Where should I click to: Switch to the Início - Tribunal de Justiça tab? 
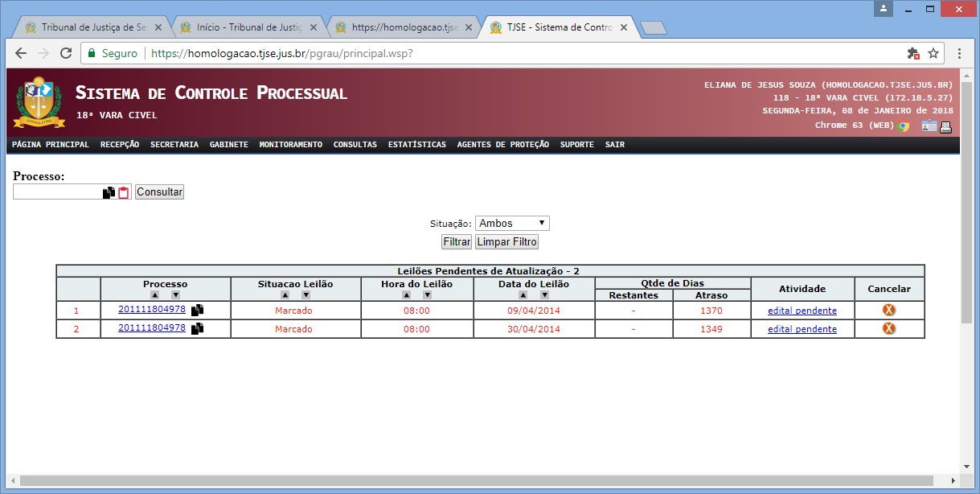click(249, 27)
